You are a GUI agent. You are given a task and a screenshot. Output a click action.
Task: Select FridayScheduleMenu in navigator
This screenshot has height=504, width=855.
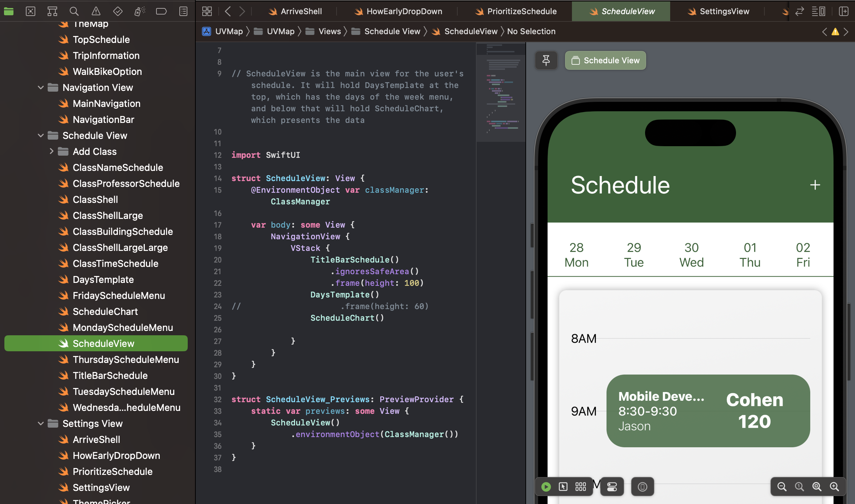point(119,296)
